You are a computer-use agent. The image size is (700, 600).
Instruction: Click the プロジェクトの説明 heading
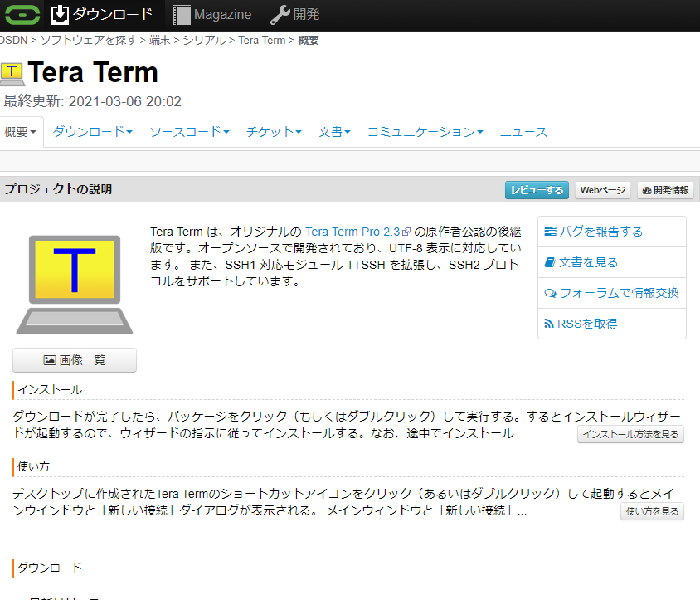click(58, 189)
